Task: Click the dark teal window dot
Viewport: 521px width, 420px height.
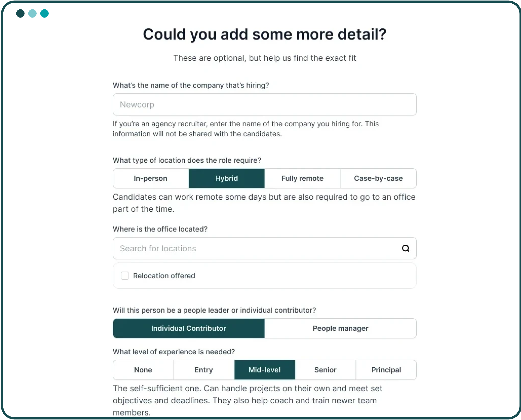Action: (x=20, y=13)
